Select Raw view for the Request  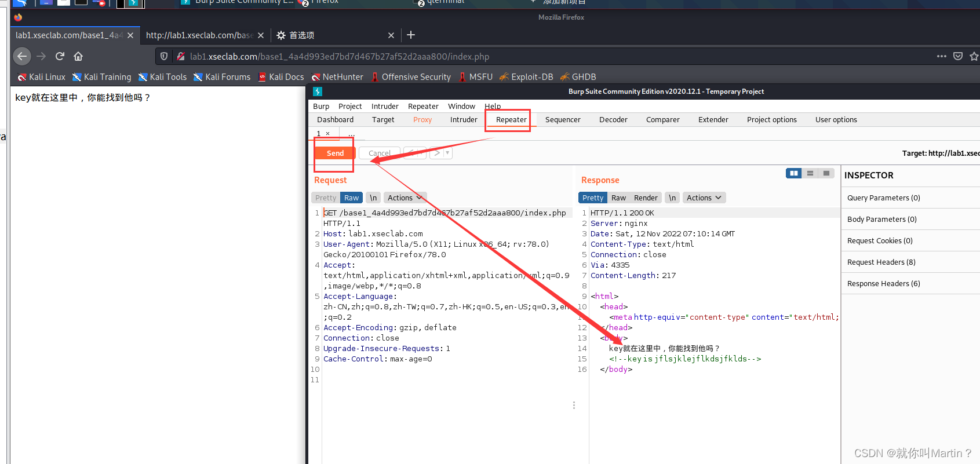click(351, 198)
